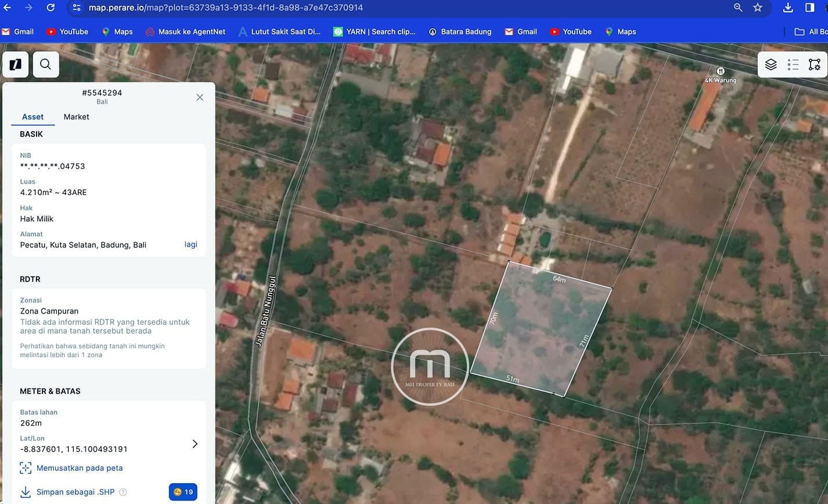Reload the page in browser

coord(51,8)
